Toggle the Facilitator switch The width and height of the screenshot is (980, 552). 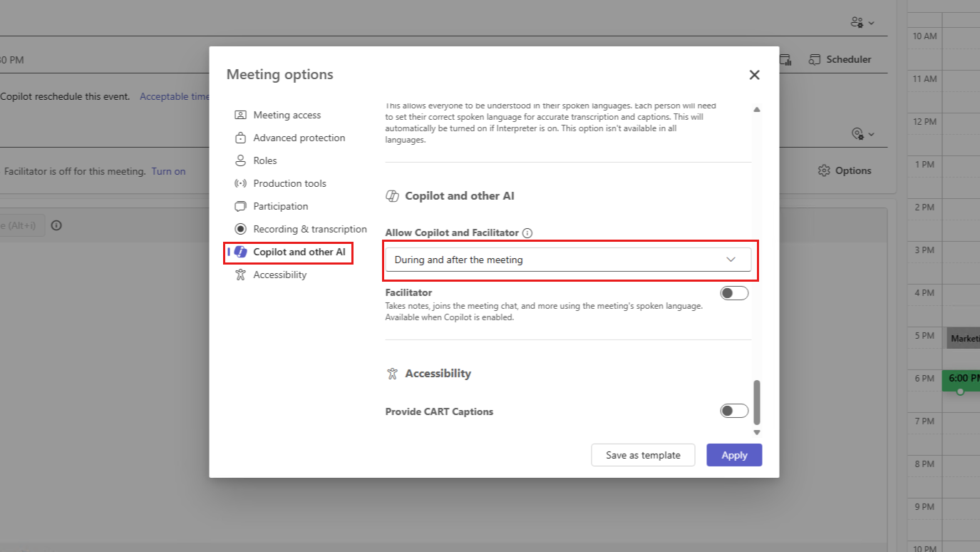pos(734,293)
